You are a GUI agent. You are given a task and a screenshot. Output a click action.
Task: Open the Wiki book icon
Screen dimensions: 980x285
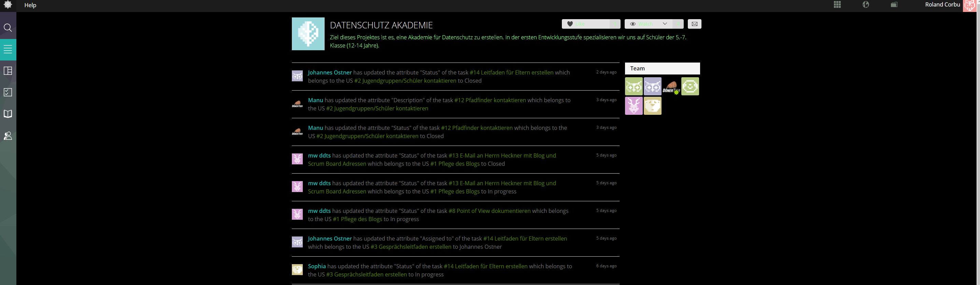tap(8, 114)
